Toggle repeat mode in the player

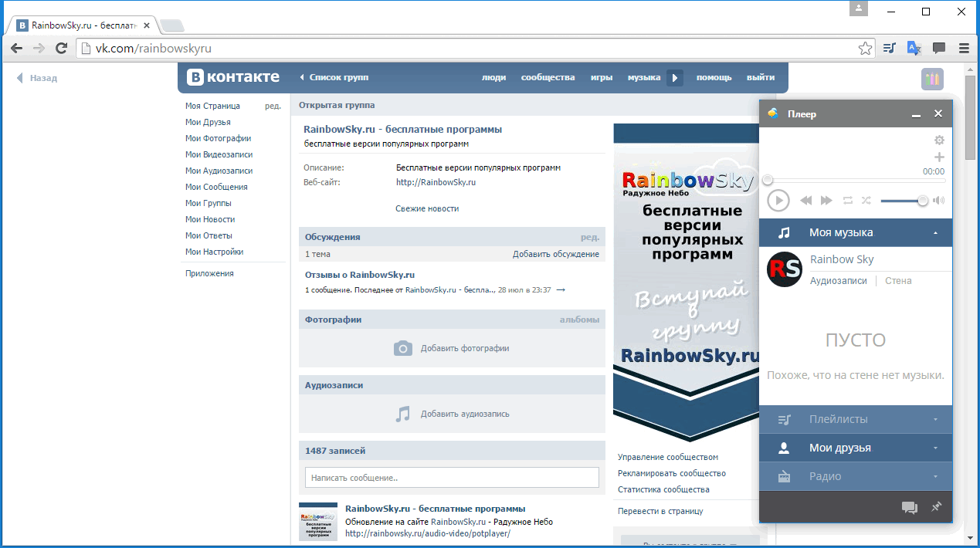pyautogui.click(x=848, y=201)
